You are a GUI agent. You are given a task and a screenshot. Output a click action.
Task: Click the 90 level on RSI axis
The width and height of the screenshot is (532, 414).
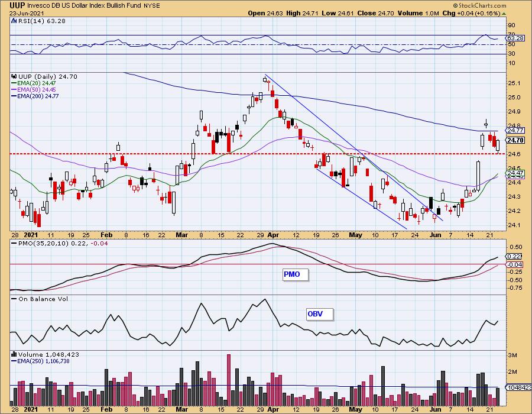[511, 25]
